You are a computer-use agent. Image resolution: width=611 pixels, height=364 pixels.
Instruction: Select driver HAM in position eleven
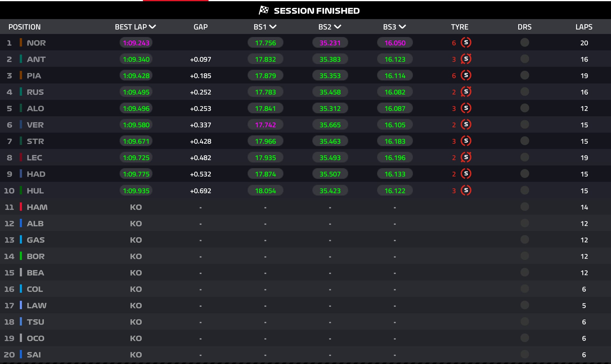(x=37, y=207)
